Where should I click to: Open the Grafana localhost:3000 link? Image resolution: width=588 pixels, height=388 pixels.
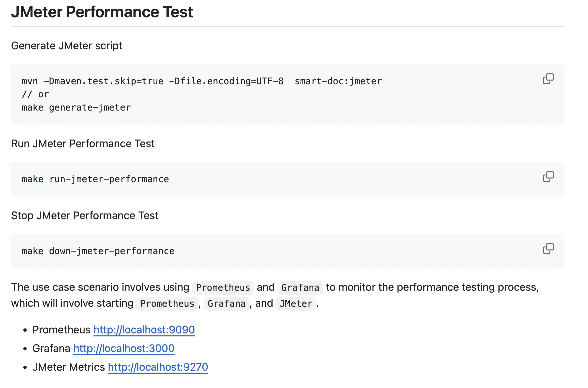click(x=124, y=348)
